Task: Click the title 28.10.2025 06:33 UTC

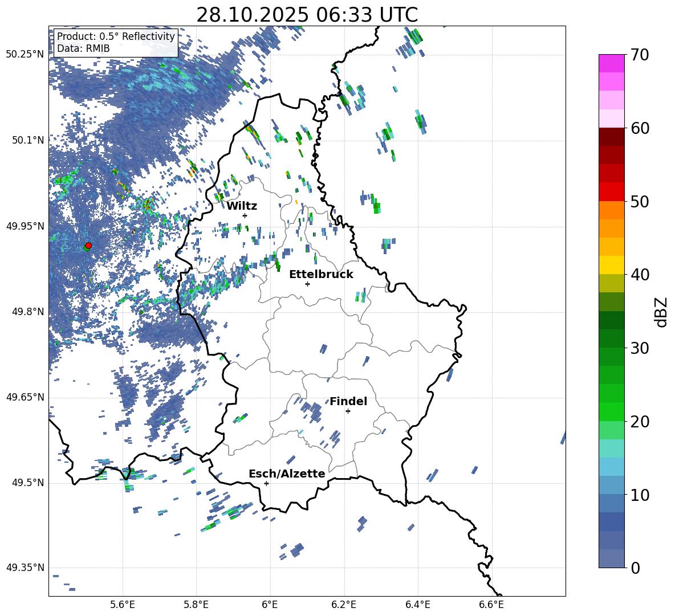Action: [x=307, y=15]
